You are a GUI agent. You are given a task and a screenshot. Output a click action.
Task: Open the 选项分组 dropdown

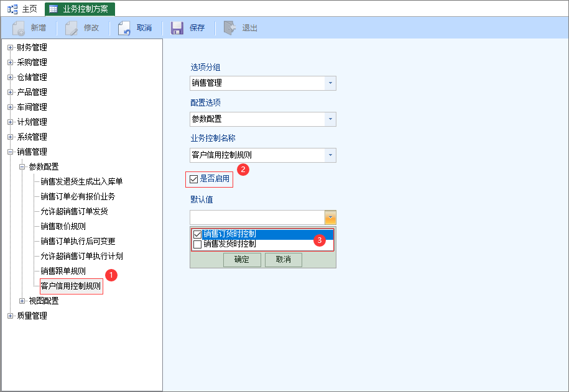pos(330,83)
